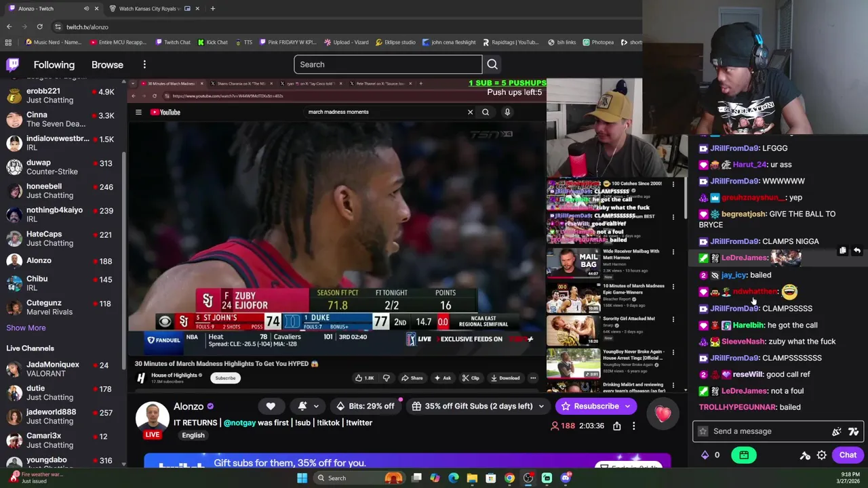Subscribe to House of Highlights

click(225, 378)
